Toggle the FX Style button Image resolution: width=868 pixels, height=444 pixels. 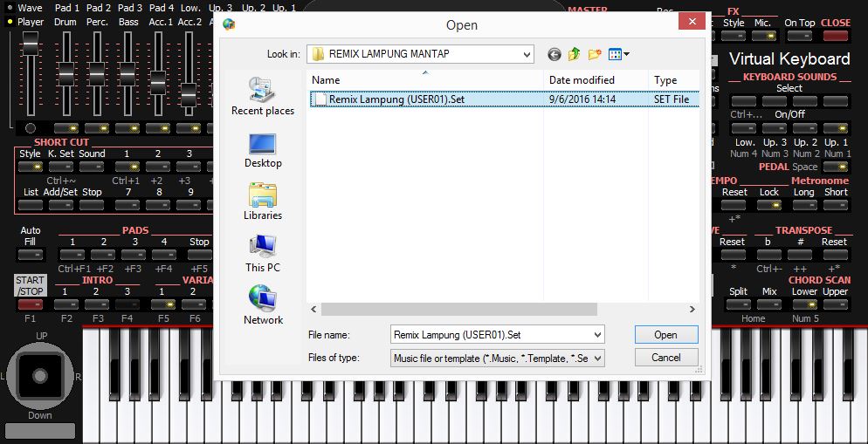point(734,36)
